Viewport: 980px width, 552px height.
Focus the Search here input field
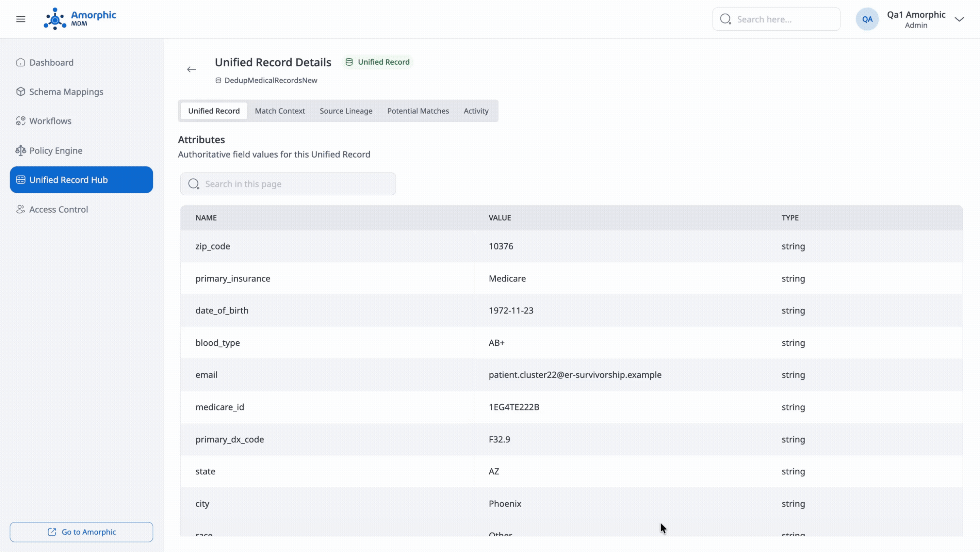776,19
